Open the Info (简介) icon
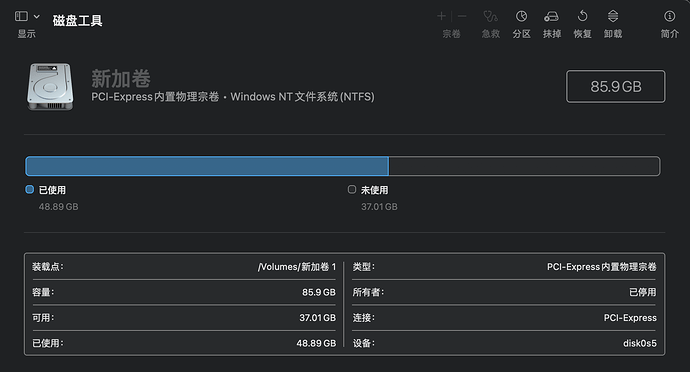 pyautogui.click(x=669, y=16)
